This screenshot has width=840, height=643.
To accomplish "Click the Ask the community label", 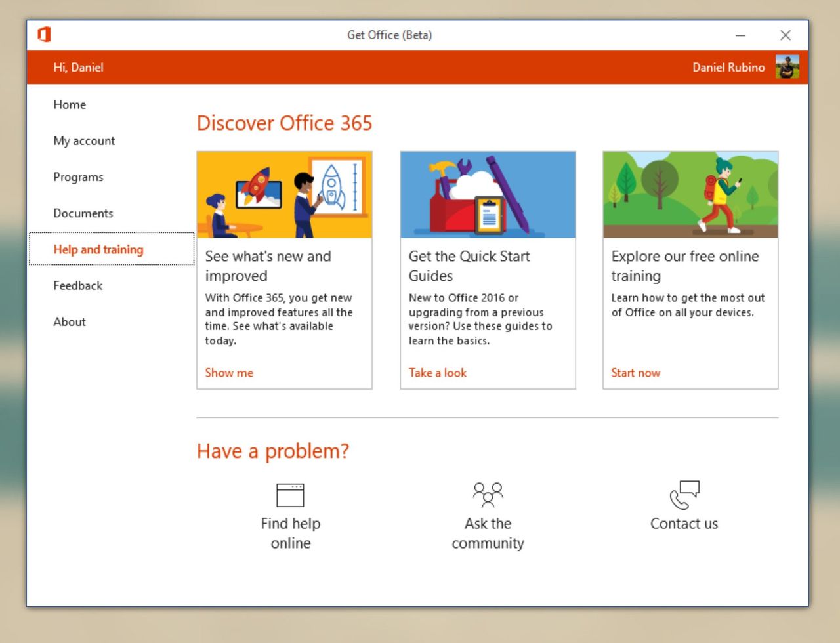I will point(488,533).
